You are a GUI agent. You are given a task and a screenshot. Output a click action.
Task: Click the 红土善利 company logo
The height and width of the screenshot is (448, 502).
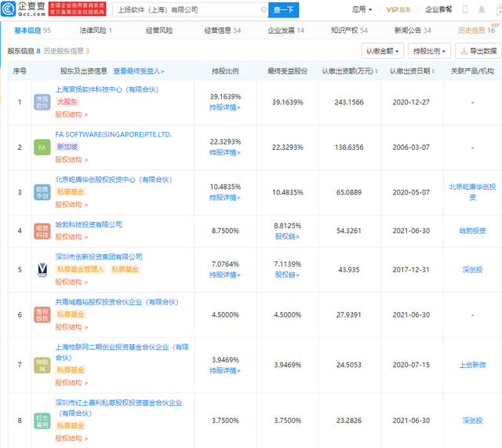pos(42,421)
